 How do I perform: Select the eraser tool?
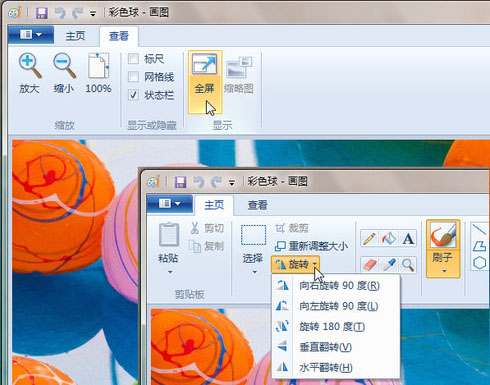tap(369, 265)
